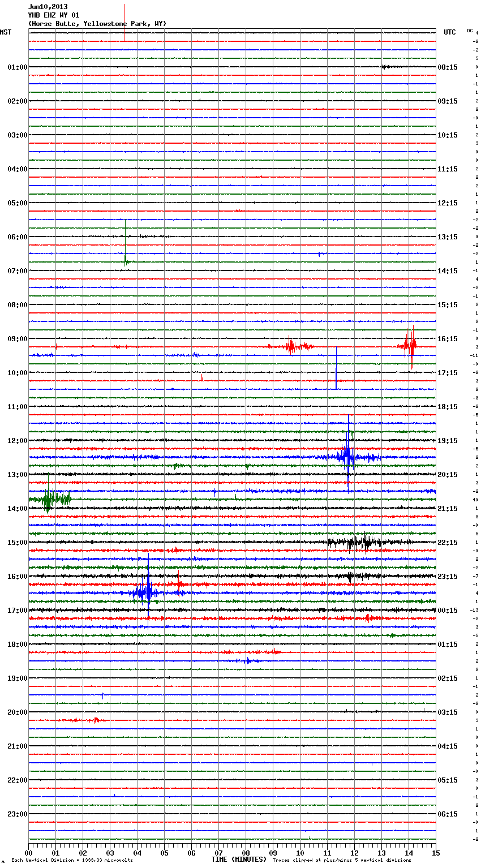The image size is (481, 868).
Task: Click the traces clipped footnote text
Action: (x=342, y=861)
